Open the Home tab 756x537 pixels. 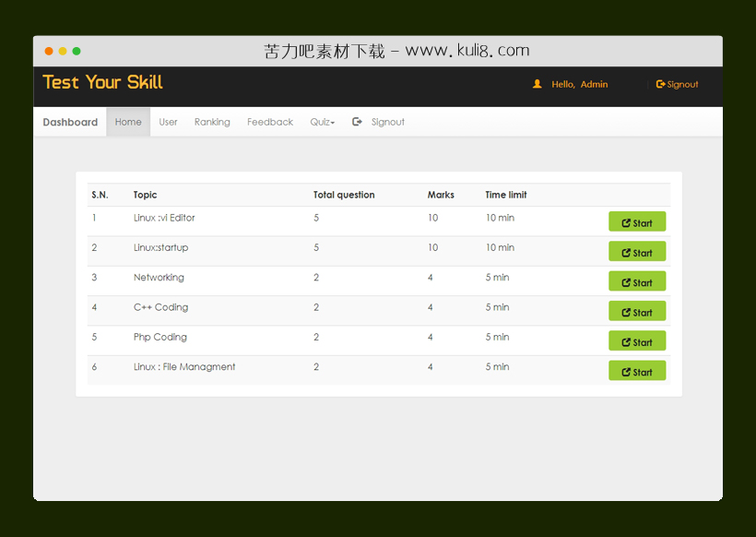click(x=128, y=122)
